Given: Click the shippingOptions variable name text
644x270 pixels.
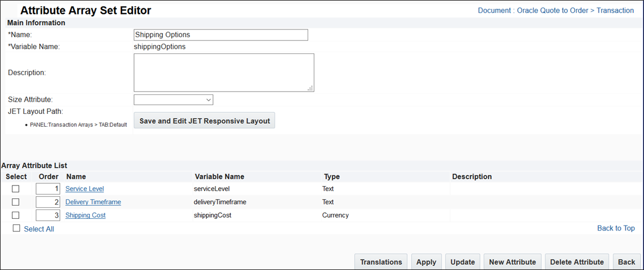Looking at the screenshot, I should coord(160,47).
